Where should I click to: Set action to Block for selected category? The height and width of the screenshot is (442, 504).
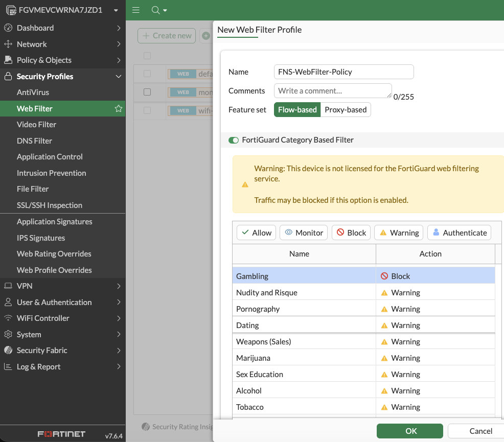pos(351,232)
